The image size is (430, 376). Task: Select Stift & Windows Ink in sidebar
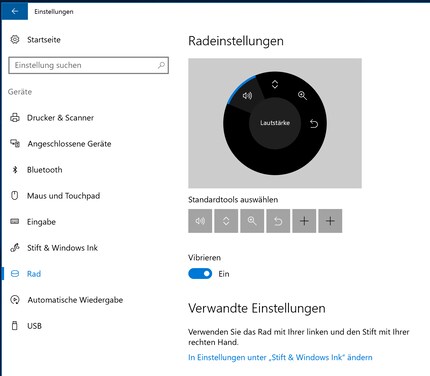54,248
